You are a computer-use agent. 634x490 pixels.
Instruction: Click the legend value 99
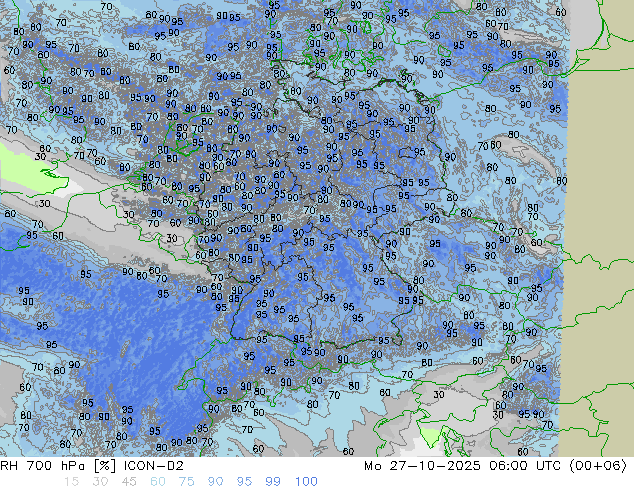click(x=273, y=482)
